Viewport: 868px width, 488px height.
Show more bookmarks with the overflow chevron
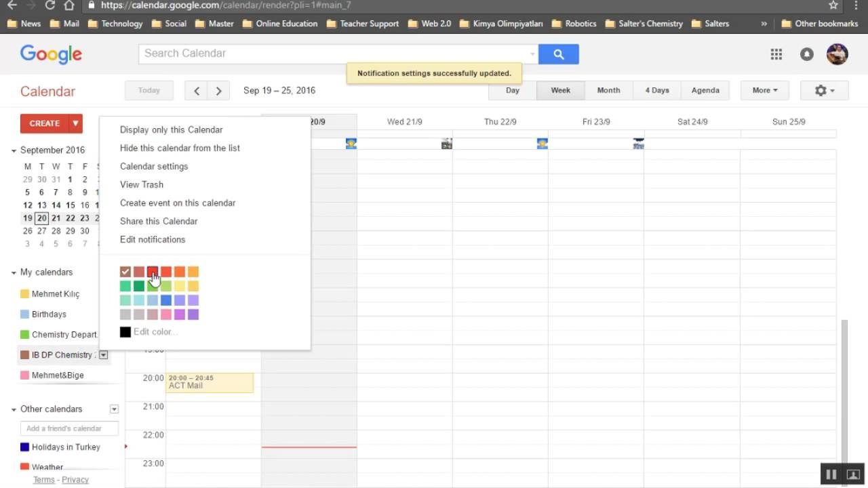764,24
